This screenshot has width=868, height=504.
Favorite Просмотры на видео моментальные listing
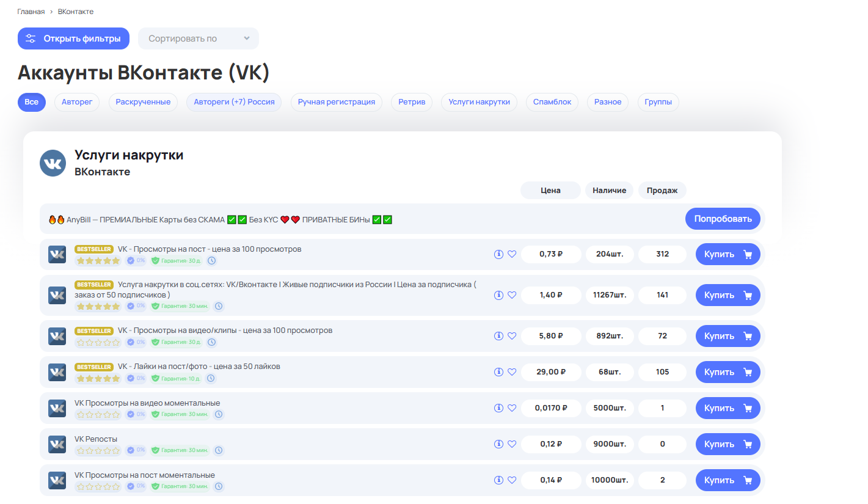click(x=512, y=408)
